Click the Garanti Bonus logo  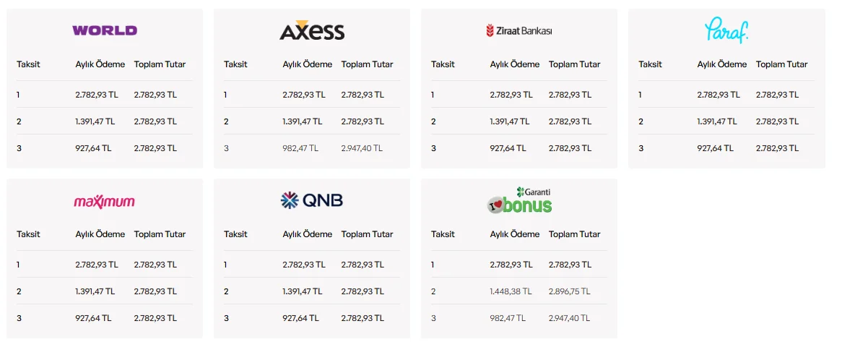[519, 200]
